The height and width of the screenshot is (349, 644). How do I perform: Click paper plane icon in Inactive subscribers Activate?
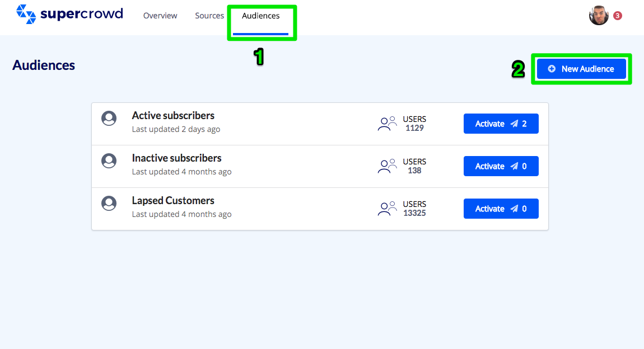tap(514, 166)
